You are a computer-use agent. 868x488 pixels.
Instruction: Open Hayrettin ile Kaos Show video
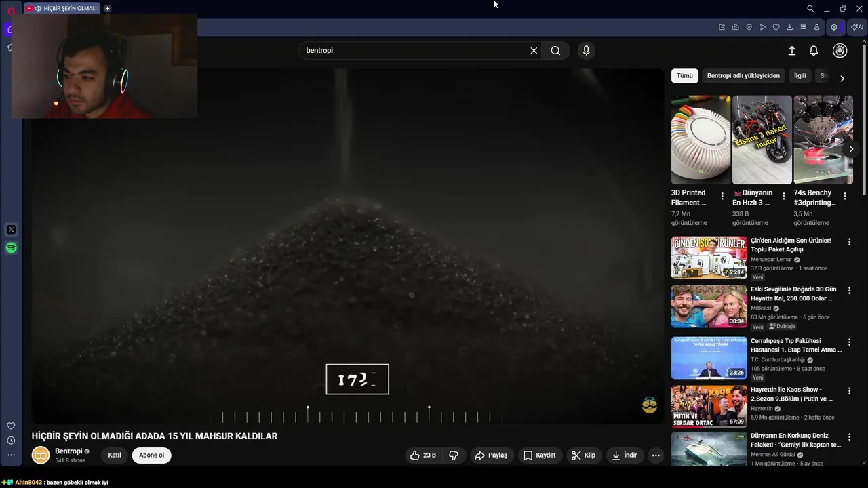pos(709,407)
